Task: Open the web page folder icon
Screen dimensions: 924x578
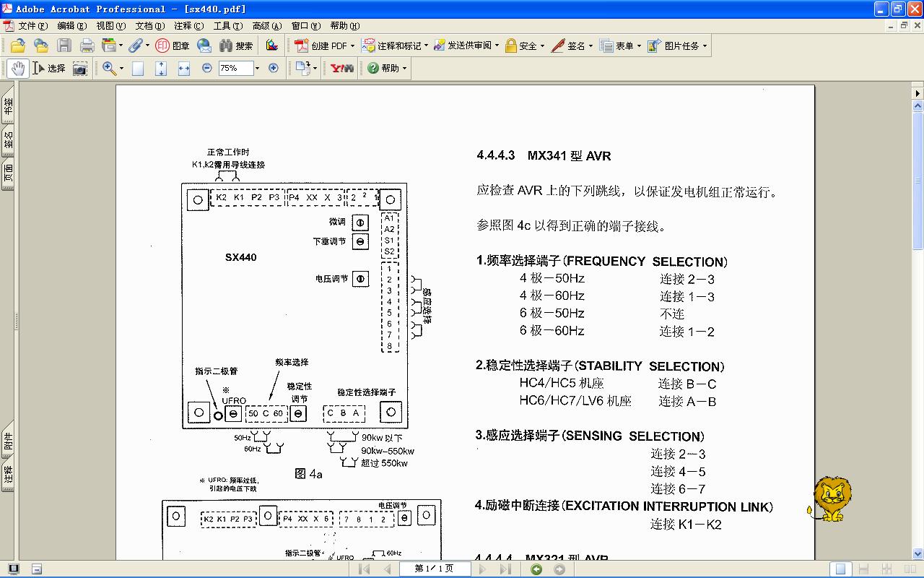Action: coord(40,46)
